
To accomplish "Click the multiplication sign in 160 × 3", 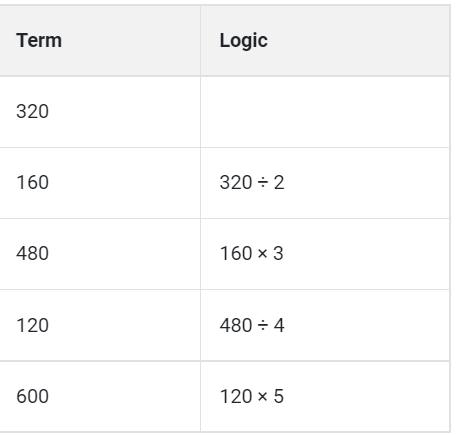I will [x=263, y=254].
